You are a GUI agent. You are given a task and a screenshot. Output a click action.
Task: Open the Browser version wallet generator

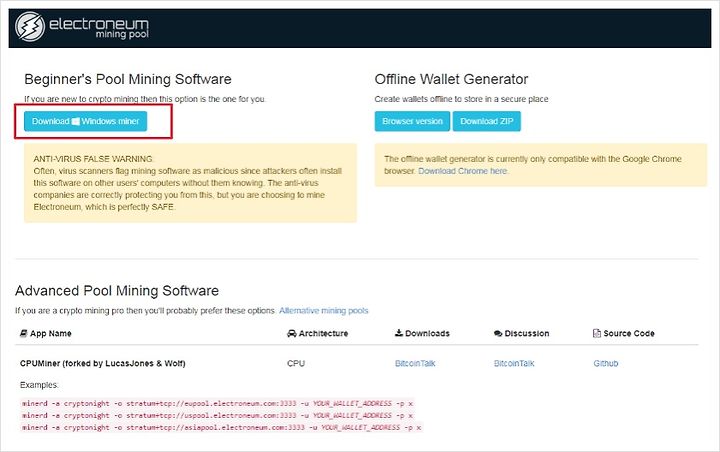point(412,121)
